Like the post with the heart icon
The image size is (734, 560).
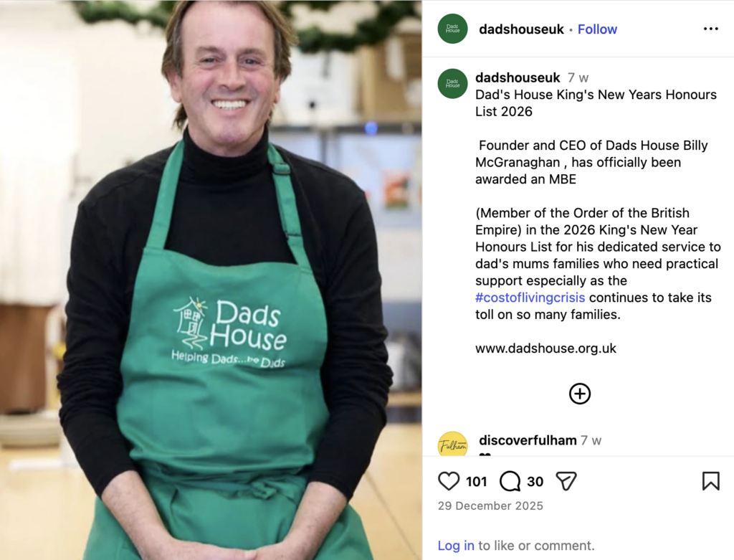coord(449,481)
